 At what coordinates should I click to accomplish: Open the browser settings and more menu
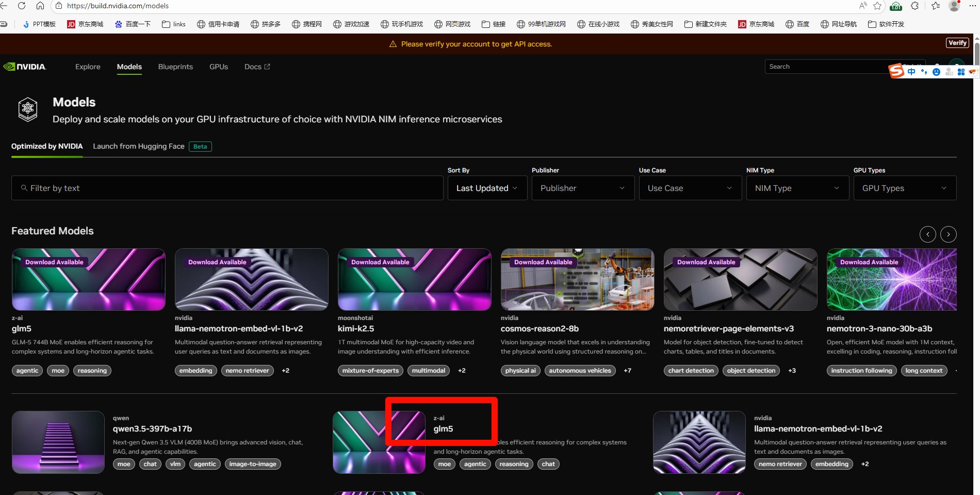coord(972,6)
